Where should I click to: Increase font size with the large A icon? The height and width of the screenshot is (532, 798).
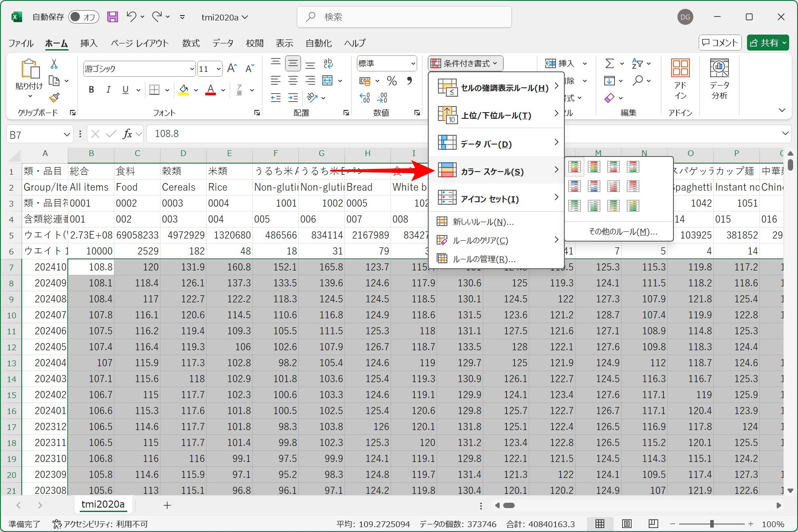[x=232, y=68]
